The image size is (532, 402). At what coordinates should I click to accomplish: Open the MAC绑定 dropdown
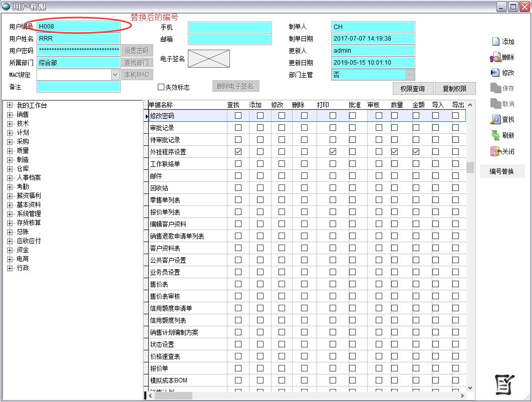[115, 75]
